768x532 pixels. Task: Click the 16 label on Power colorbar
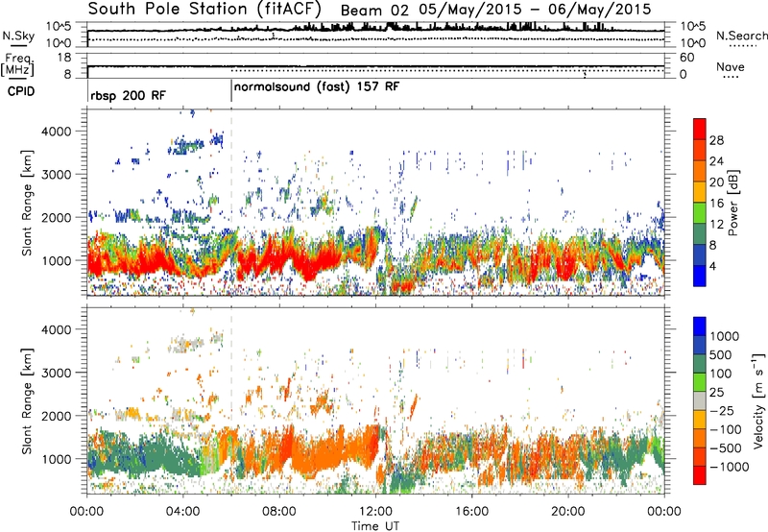(x=716, y=204)
